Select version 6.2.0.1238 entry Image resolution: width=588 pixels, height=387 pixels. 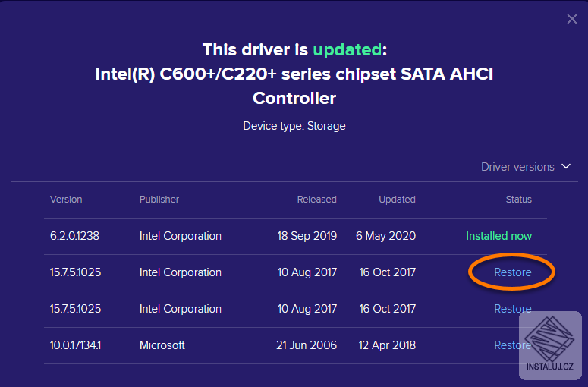point(74,236)
